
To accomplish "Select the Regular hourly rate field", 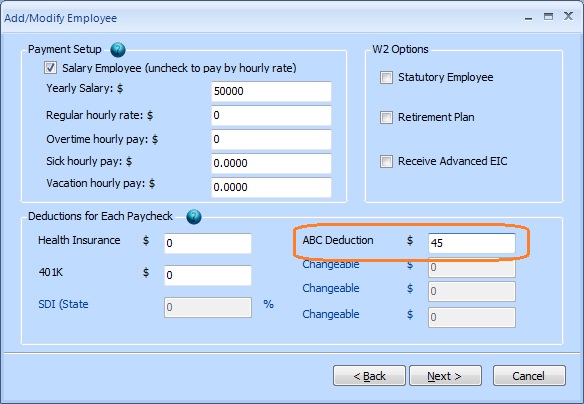I will pyautogui.click(x=271, y=115).
